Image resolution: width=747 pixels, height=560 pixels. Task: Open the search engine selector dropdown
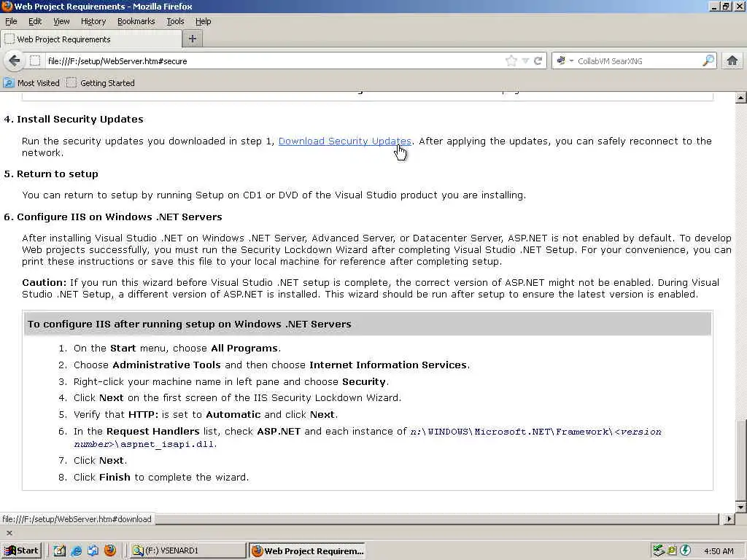565,61
